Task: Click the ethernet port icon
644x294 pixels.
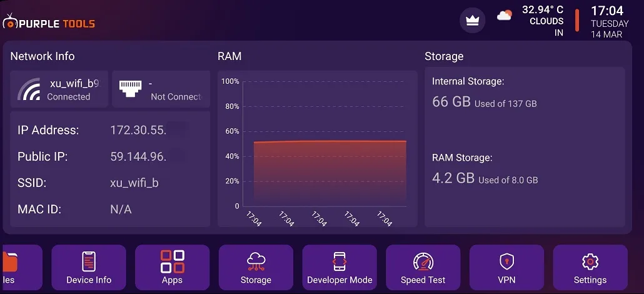Action: [130, 88]
